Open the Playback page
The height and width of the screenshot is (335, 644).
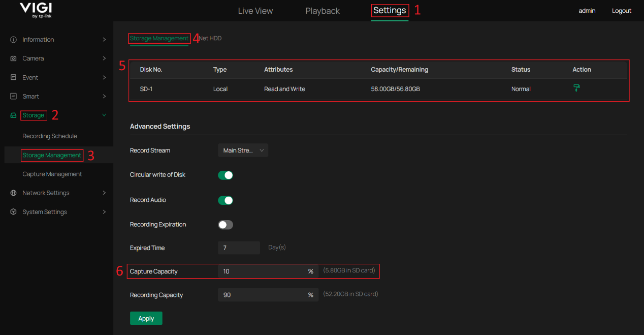pos(322,10)
